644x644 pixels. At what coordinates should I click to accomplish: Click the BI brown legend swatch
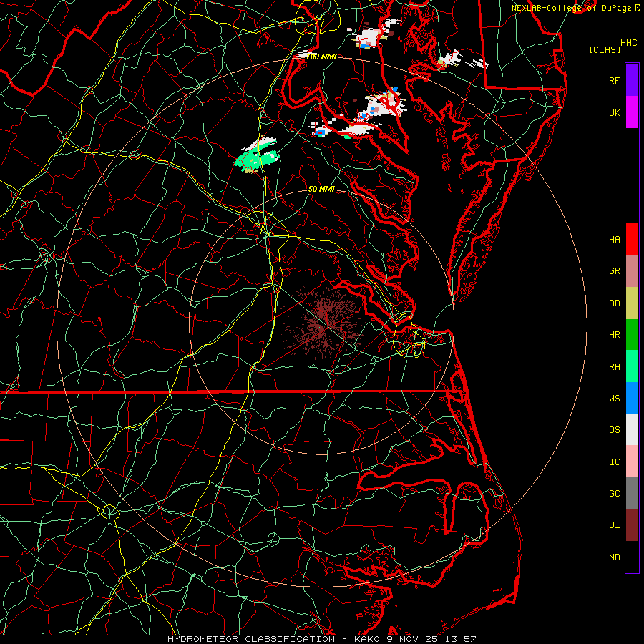pos(632,525)
